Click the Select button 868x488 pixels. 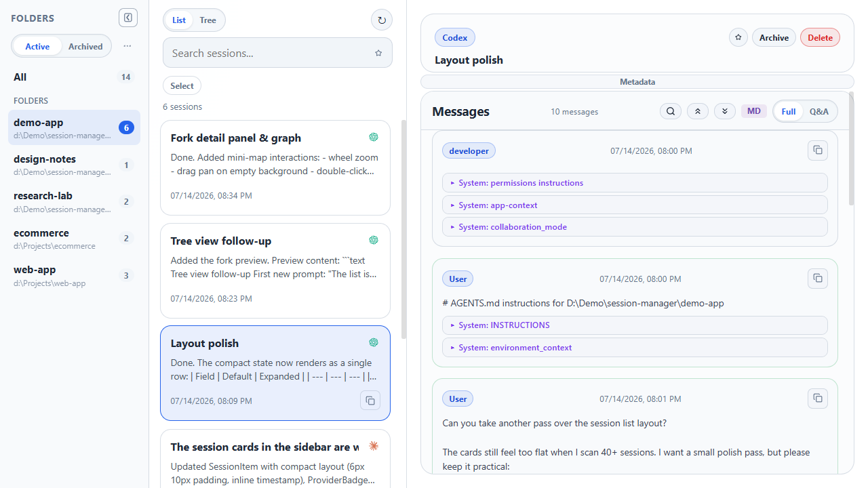[x=182, y=85]
